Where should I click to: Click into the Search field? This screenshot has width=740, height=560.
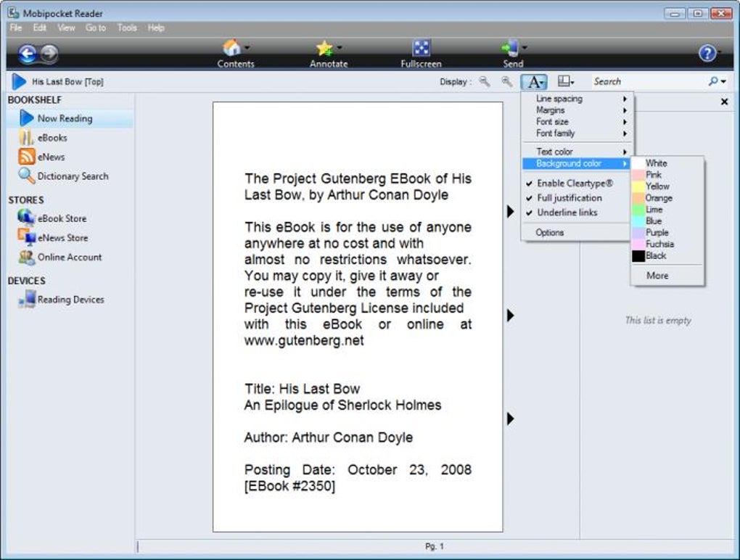[x=649, y=81]
